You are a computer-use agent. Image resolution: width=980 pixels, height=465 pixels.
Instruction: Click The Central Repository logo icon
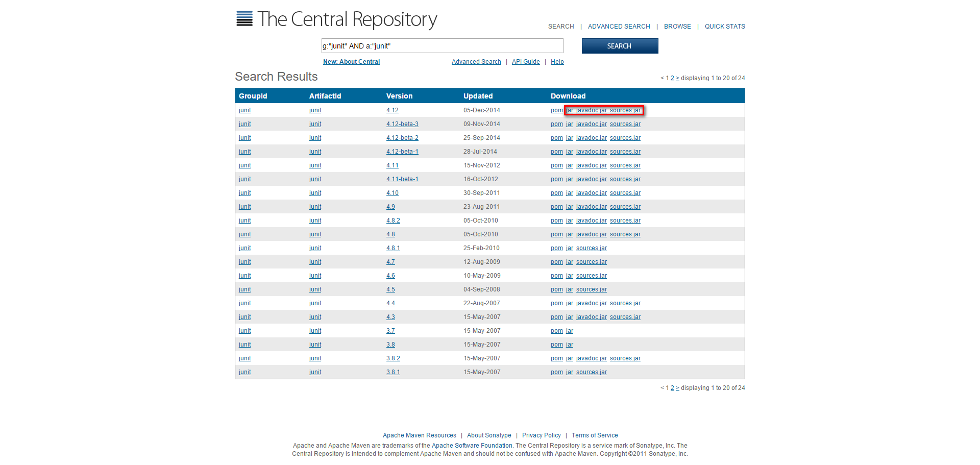pos(244,19)
